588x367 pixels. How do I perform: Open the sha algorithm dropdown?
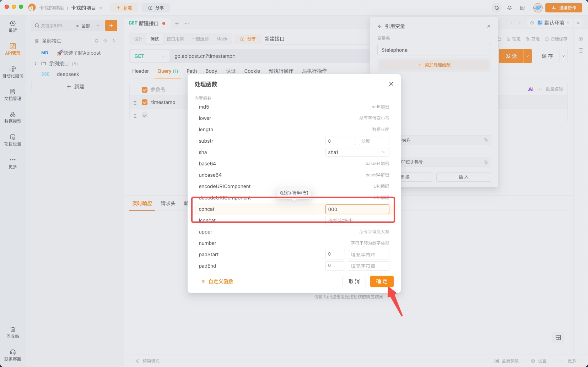pyautogui.click(x=357, y=152)
